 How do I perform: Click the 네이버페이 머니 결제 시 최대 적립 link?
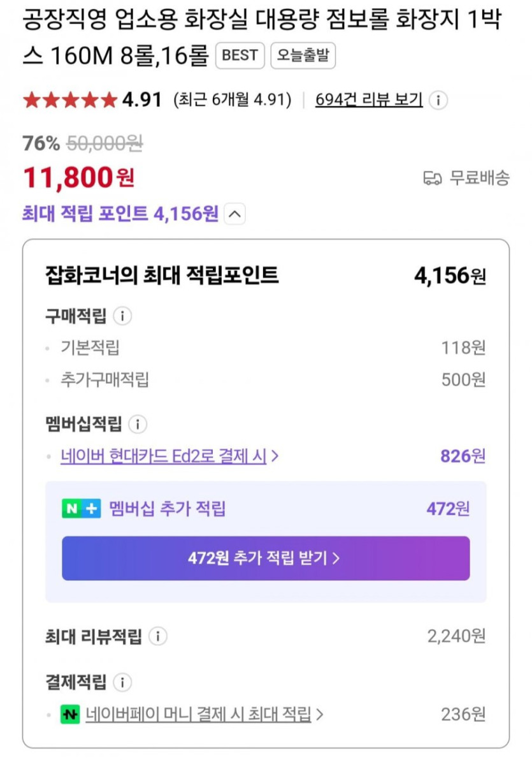(x=198, y=714)
